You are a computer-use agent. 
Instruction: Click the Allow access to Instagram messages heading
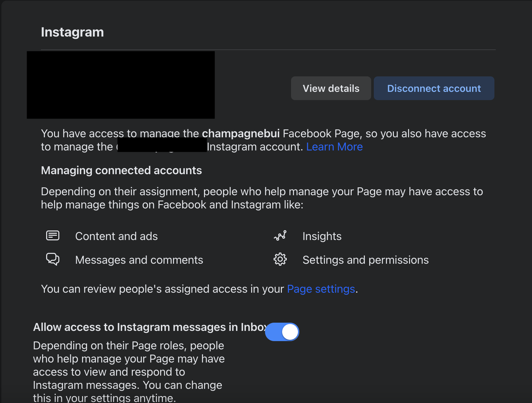[150, 327]
